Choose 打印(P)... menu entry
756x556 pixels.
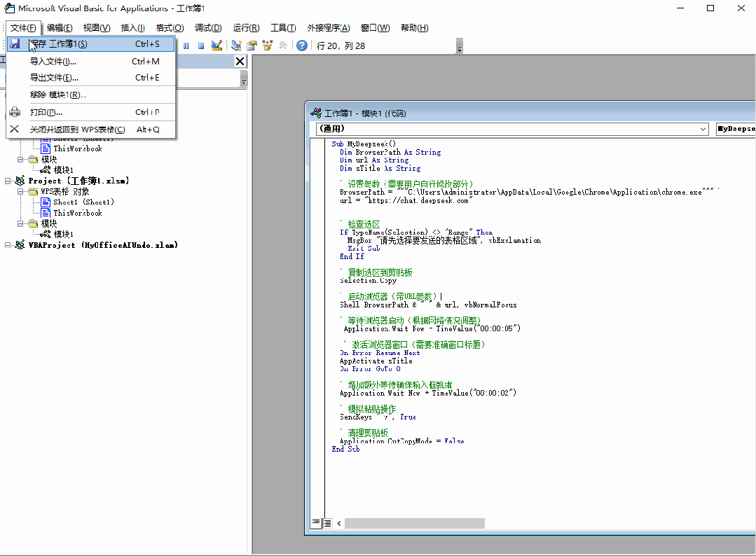tap(90, 112)
